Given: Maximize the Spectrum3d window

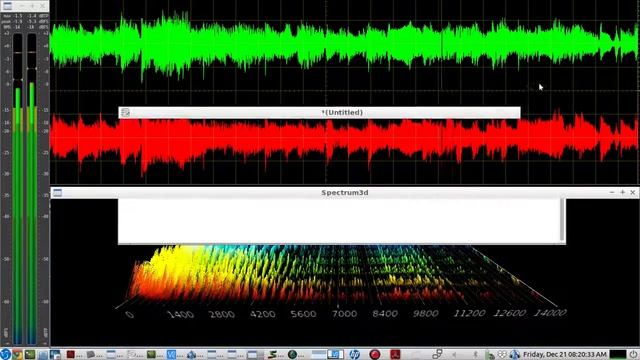Looking at the screenshot, I should pos(622,192).
